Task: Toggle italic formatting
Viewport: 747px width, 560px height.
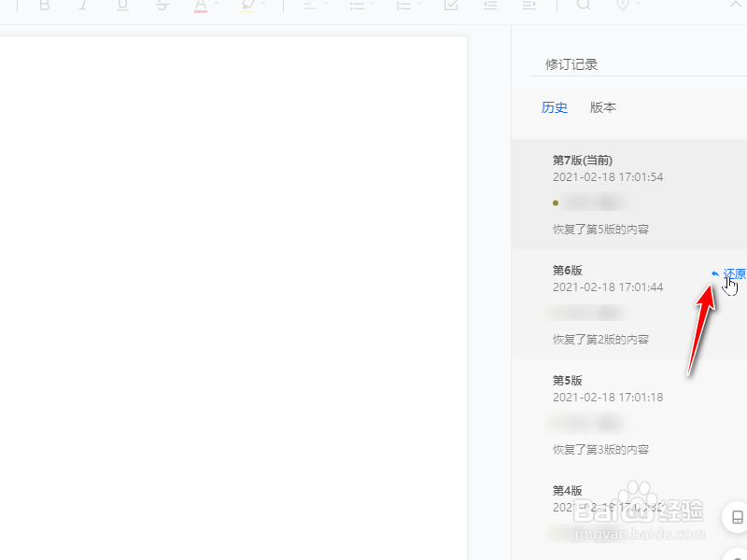Action: pyautogui.click(x=82, y=7)
